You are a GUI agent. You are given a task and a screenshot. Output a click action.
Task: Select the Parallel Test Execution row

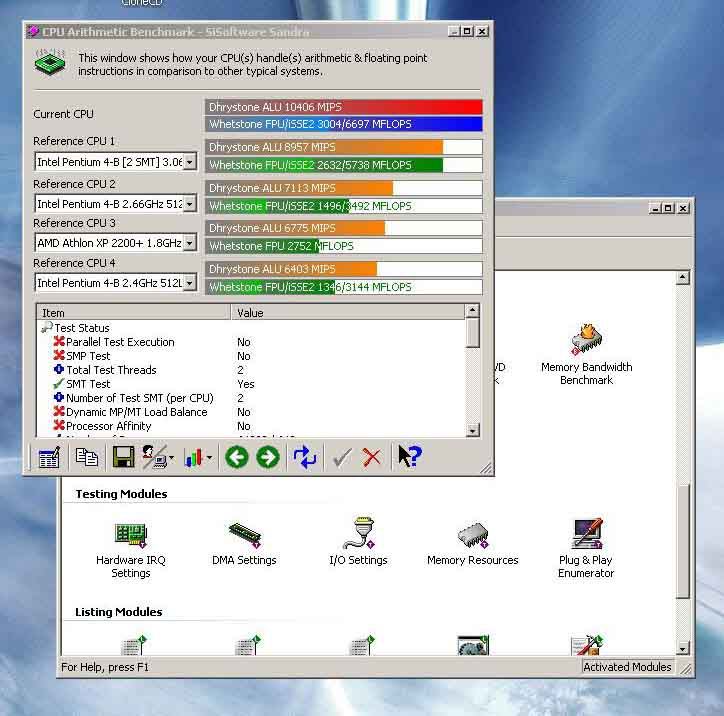(252, 342)
